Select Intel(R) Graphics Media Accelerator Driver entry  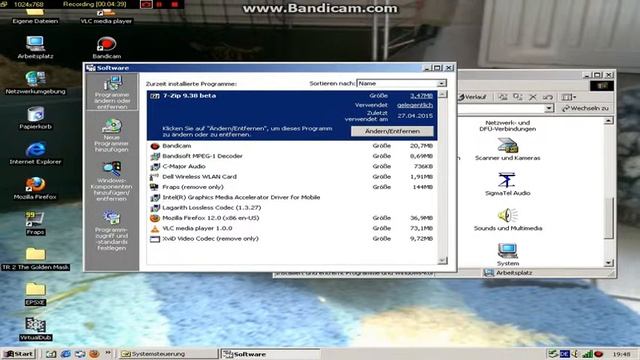(x=292, y=198)
